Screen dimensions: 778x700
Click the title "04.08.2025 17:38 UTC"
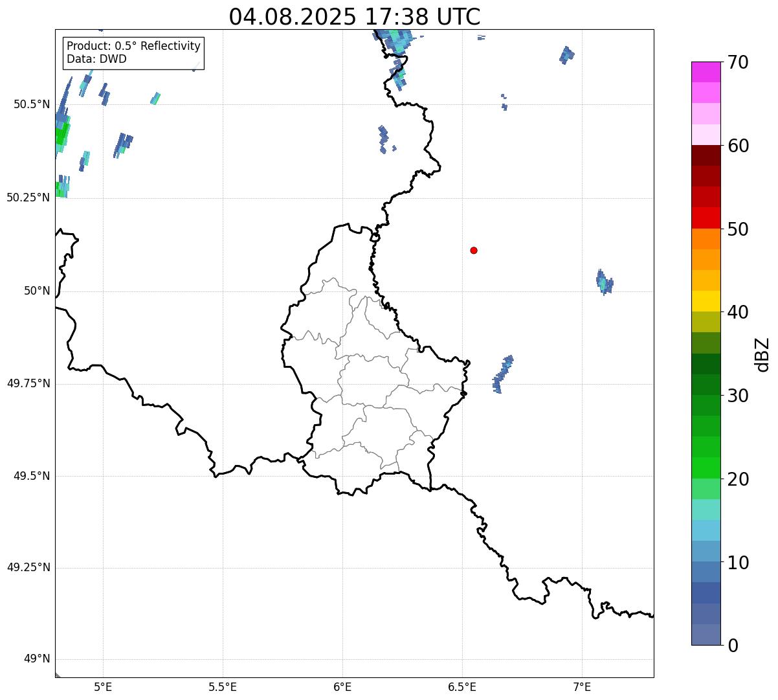(x=355, y=16)
